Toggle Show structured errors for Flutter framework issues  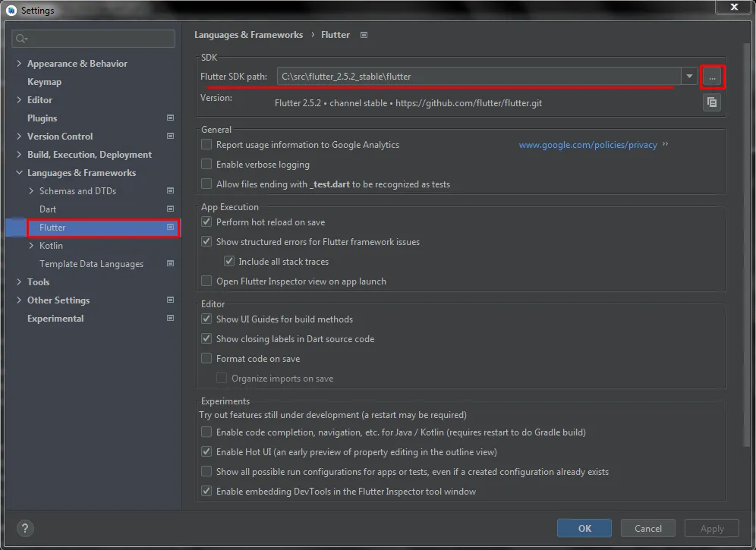pos(206,241)
